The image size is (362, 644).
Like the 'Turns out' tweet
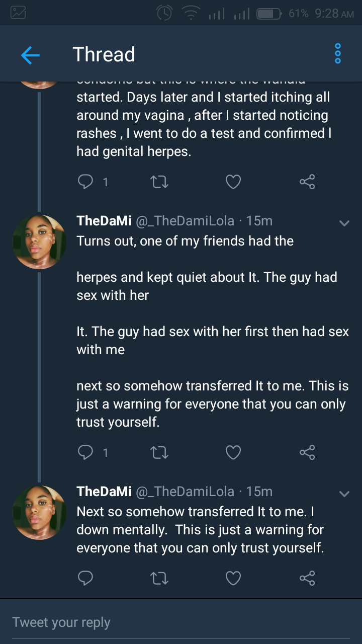point(233,453)
